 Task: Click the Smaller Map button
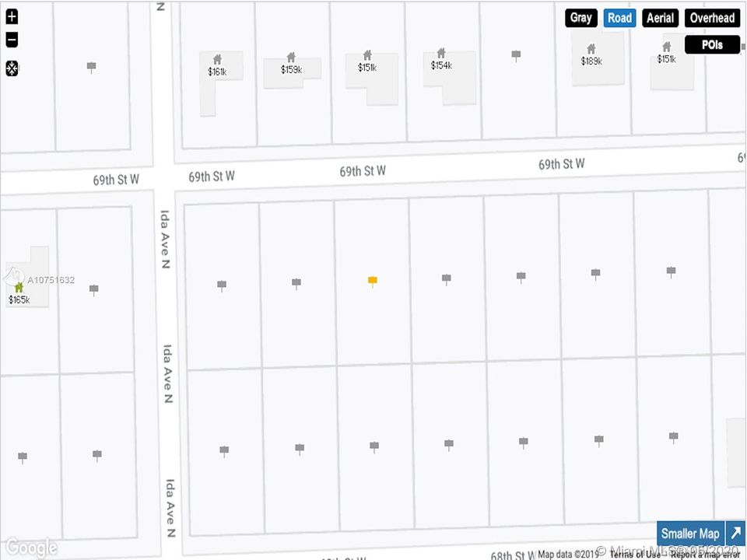[690, 534]
